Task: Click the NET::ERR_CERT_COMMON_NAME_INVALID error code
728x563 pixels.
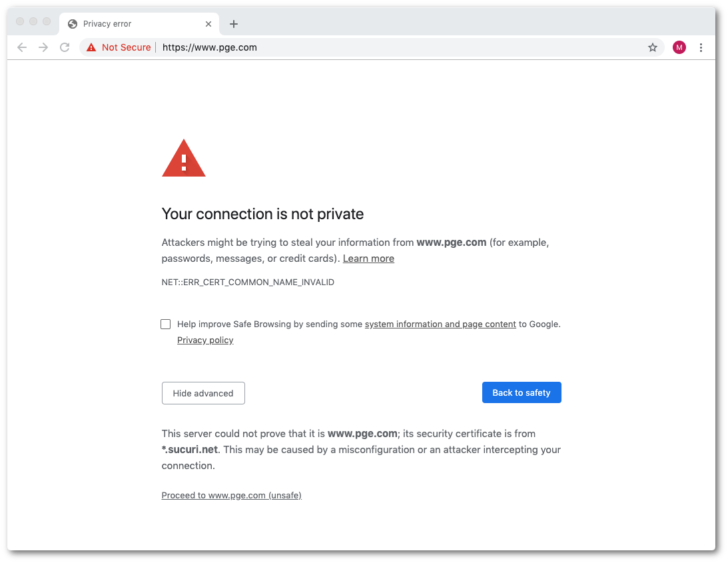Action: (248, 282)
